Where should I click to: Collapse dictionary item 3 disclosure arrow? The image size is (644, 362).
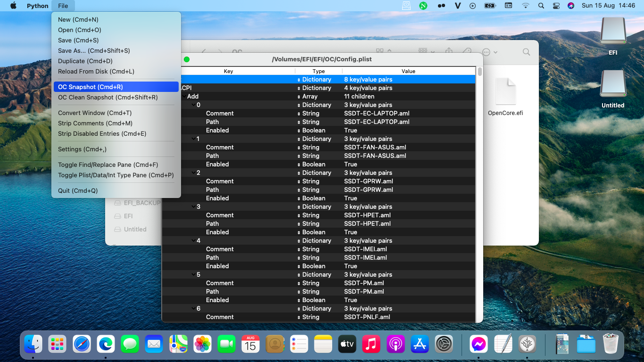[x=193, y=206]
